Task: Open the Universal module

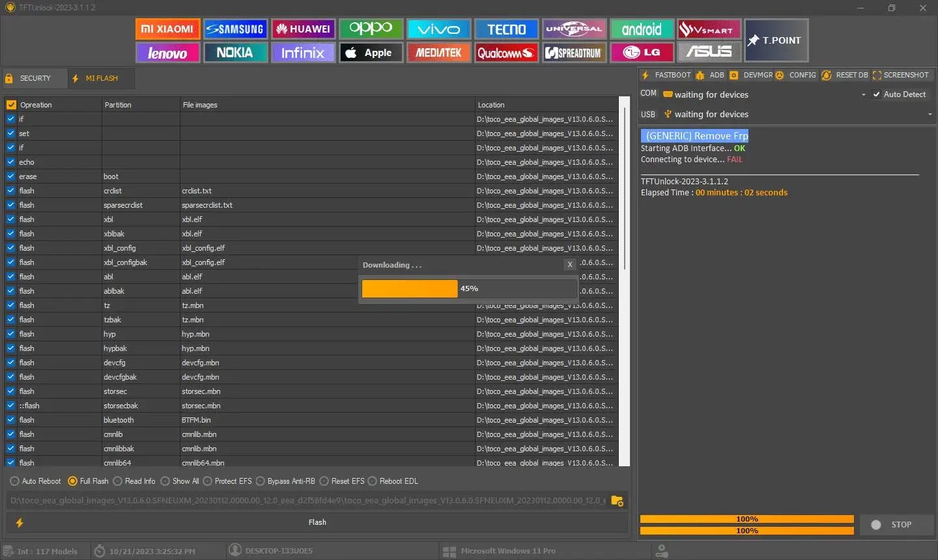Action: 574,29
